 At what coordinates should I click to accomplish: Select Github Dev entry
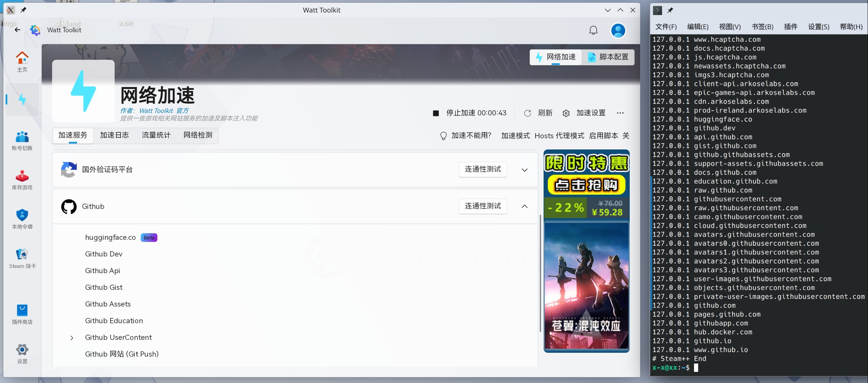[x=104, y=254]
